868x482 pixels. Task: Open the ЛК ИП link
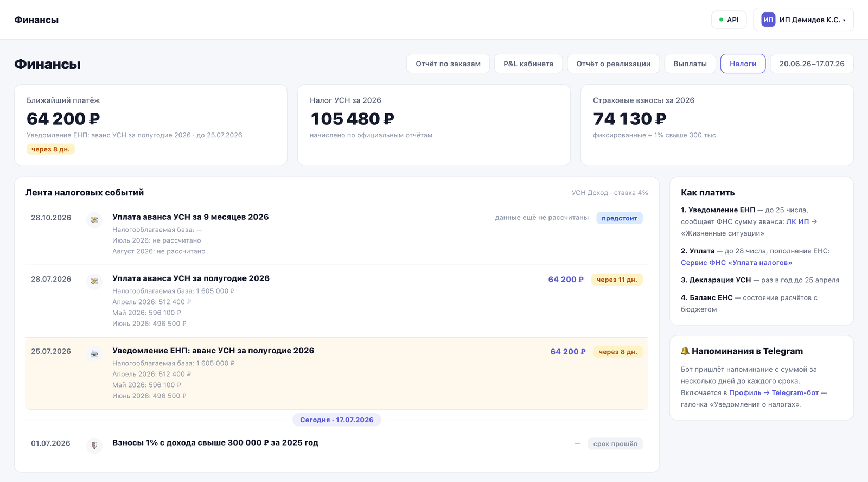[797, 221]
